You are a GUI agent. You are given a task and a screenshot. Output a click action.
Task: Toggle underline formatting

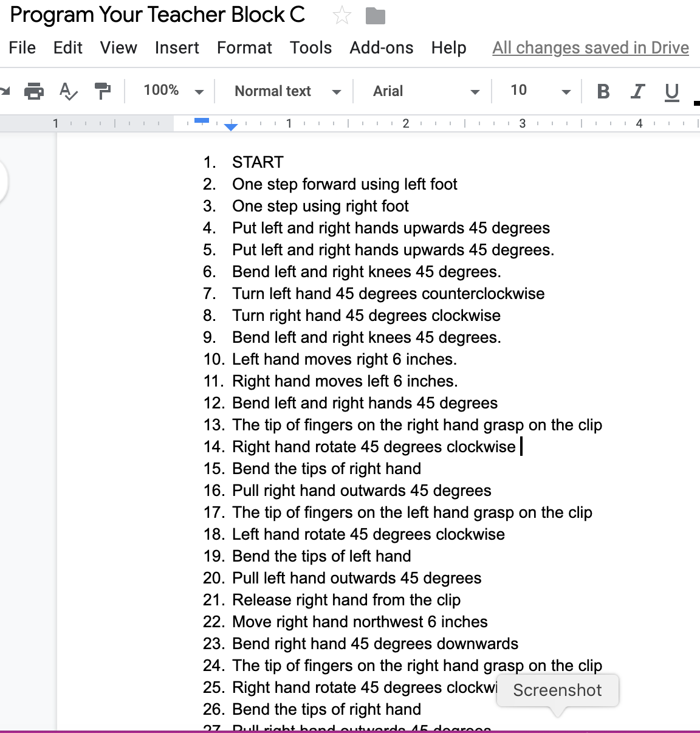click(671, 90)
